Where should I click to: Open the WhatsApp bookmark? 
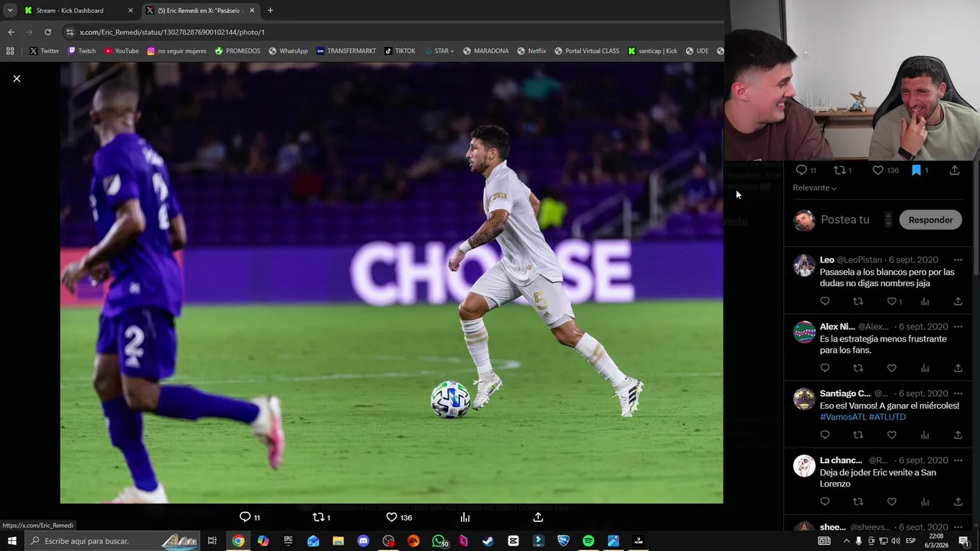coord(288,51)
